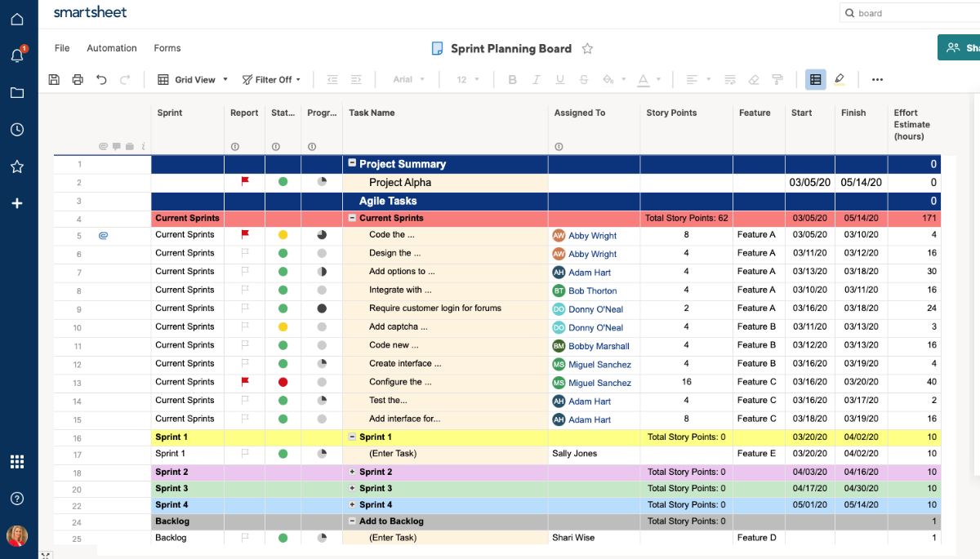Toggle Strikethrough formatting
This screenshot has width=980, height=559.
coord(583,80)
